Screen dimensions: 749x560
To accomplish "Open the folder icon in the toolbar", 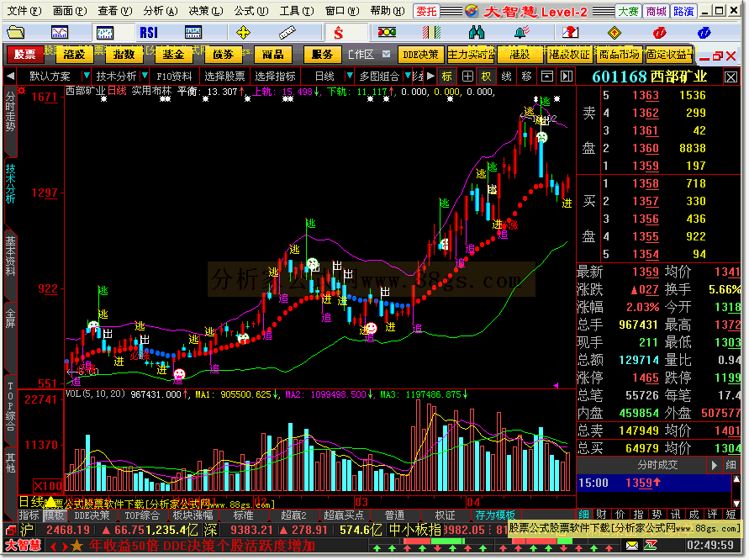I will [x=16, y=33].
